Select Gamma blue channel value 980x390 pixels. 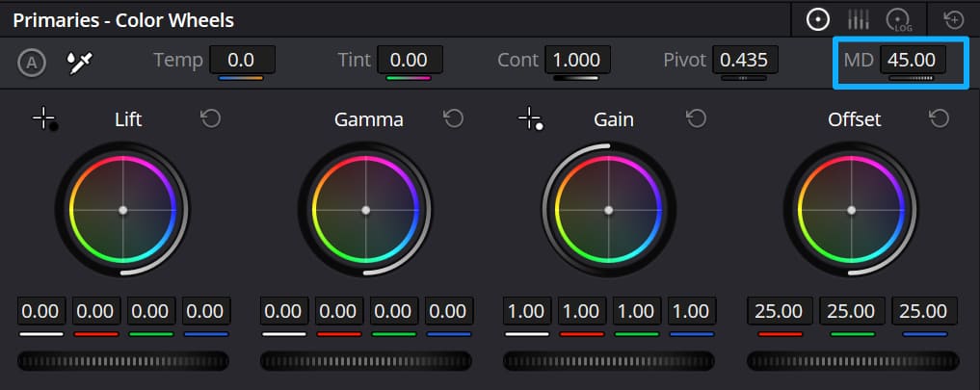coord(449,311)
